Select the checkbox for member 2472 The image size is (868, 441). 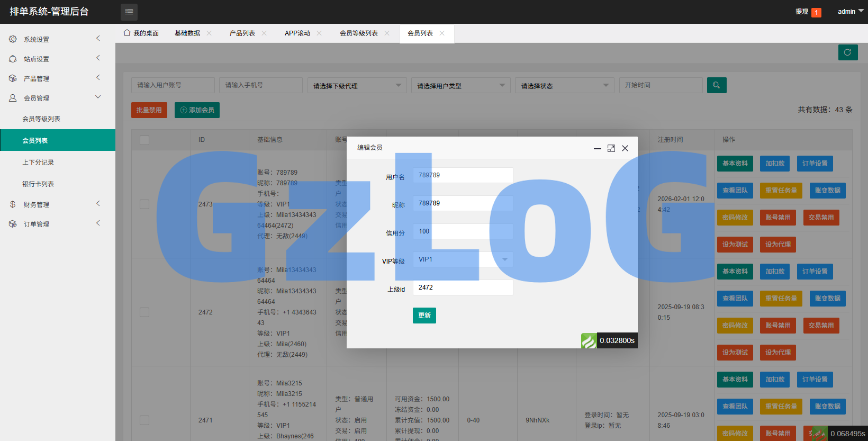(144, 312)
